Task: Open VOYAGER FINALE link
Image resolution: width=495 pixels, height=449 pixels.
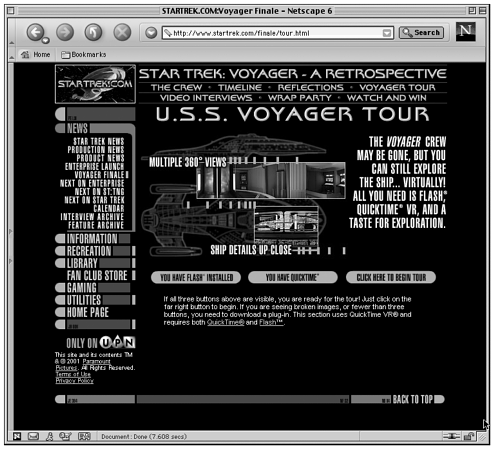Action: (99, 175)
